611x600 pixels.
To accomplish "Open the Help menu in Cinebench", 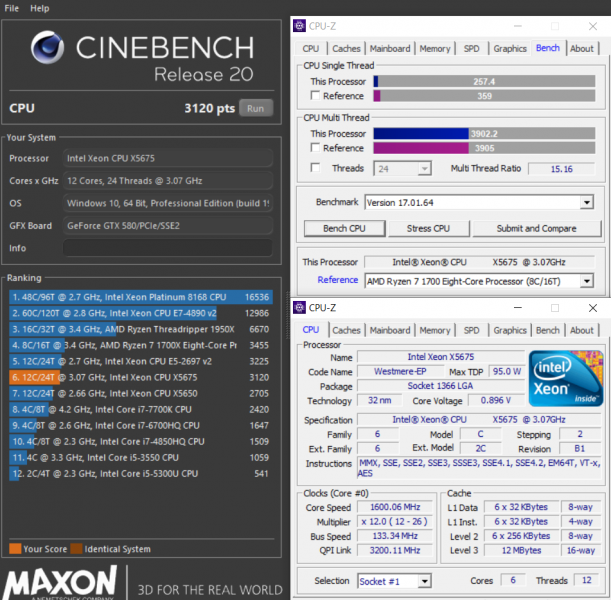I will (x=40, y=8).
